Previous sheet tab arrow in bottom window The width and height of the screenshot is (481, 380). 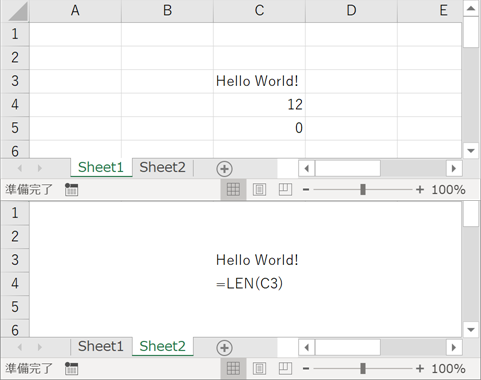point(20,347)
